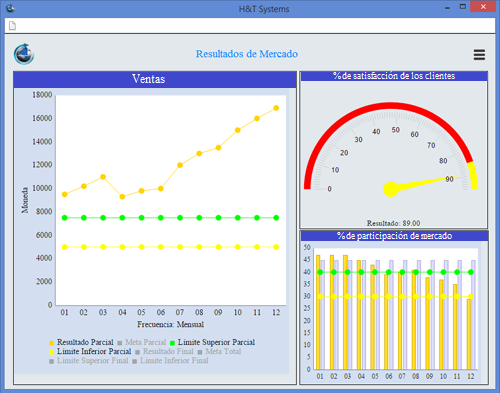
Task: Click the Ventas panel header
Action: 155,79
